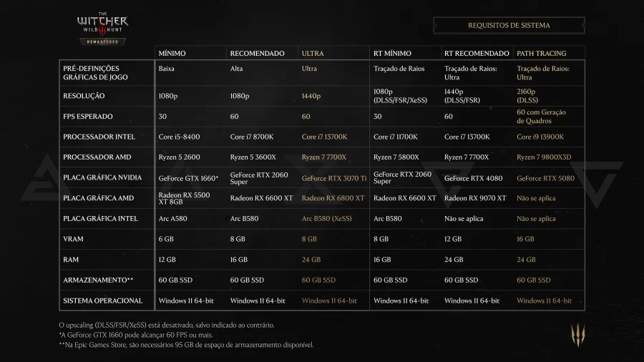The height and width of the screenshot is (362, 644).
Task: Click the PLACA GRÁFICA NVIDIA row label
Action: [x=102, y=177]
